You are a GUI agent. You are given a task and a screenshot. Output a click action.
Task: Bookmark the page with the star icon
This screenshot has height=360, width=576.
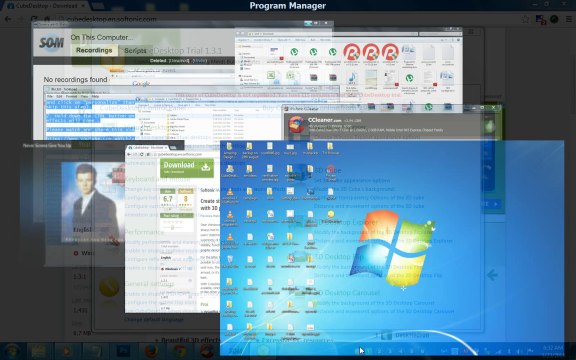point(525,19)
